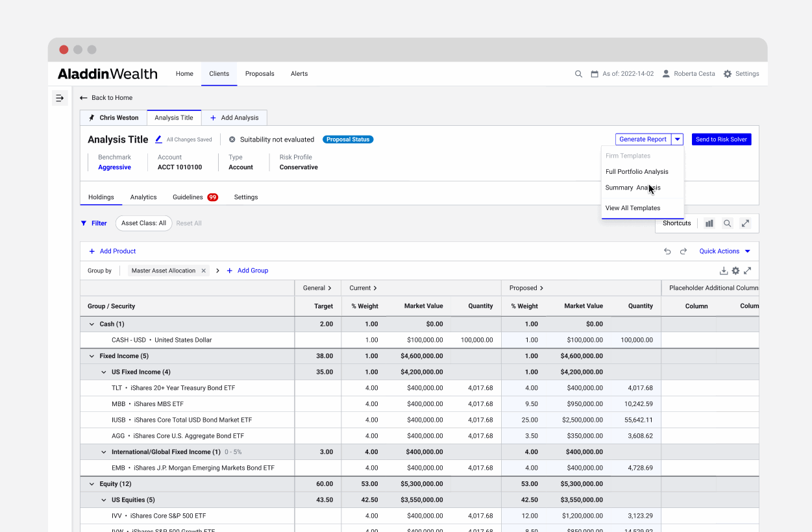This screenshot has height=532, width=812.
Task: Open the Chris Weston client tab
Action: pos(114,118)
